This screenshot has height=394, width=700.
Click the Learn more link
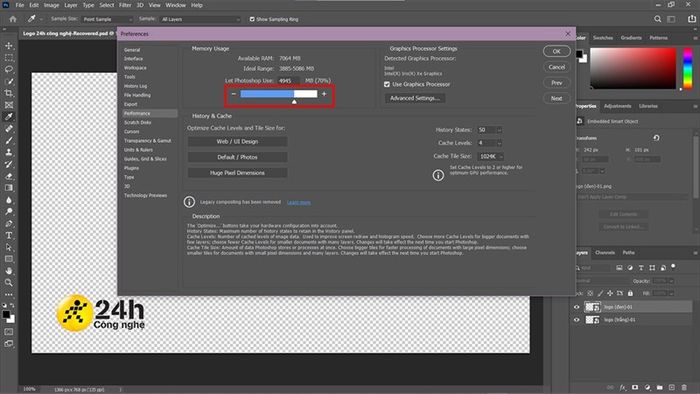click(299, 203)
